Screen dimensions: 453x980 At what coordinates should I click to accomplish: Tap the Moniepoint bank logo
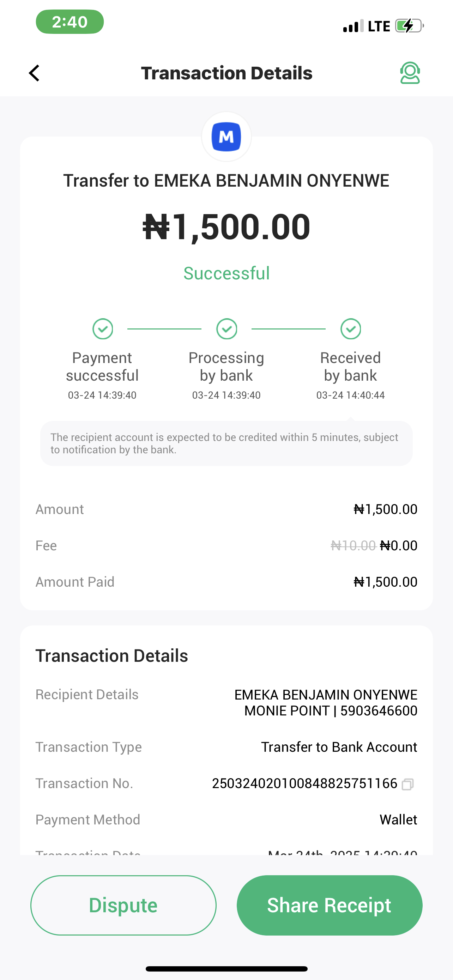click(x=226, y=137)
